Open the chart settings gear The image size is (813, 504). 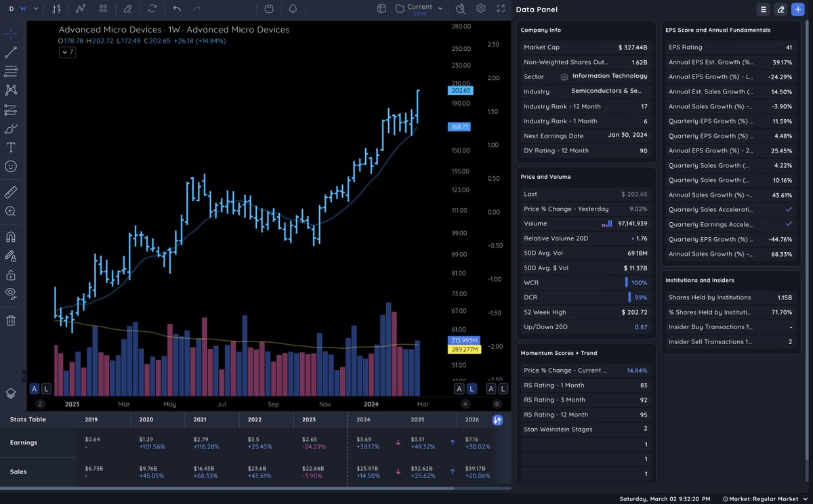pyautogui.click(x=481, y=9)
